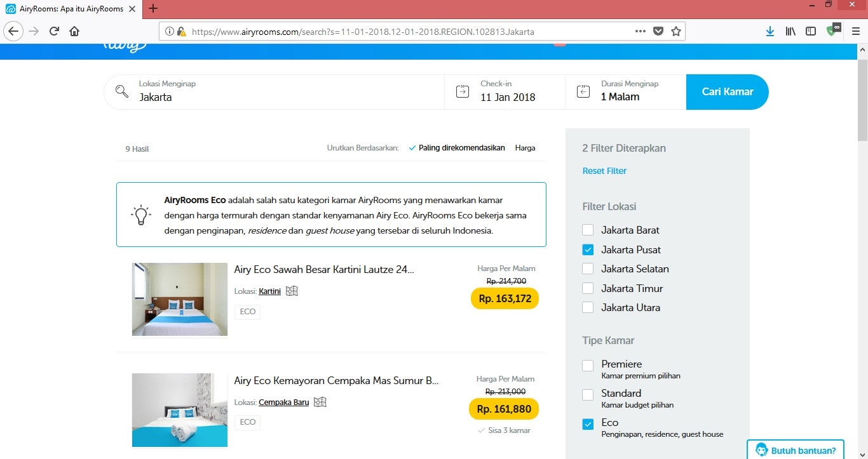Viewport: 868px width, 459px height.
Task: Sort results by Harga
Action: coord(525,148)
